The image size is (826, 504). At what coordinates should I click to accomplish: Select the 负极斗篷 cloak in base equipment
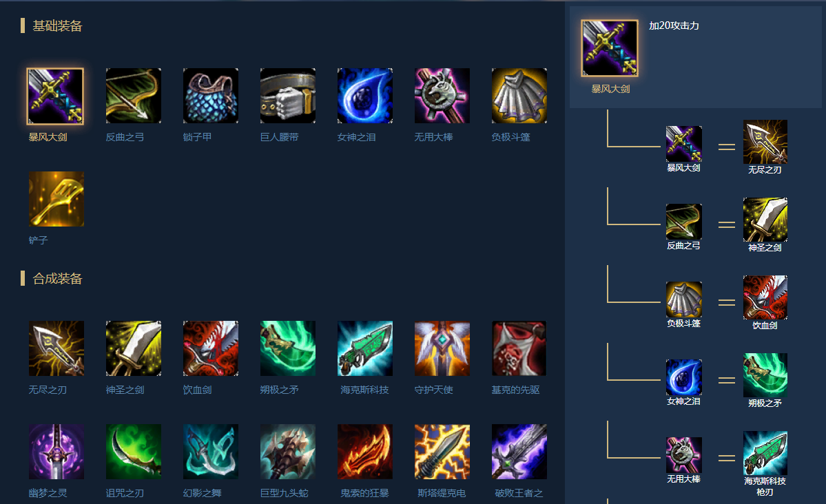pyautogui.click(x=519, y=96)
